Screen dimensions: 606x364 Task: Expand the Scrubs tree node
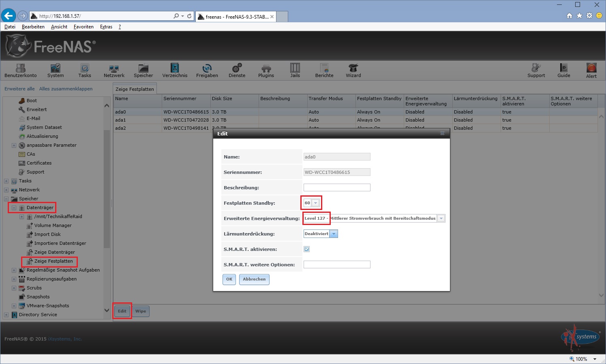click(x=14, y=288)
